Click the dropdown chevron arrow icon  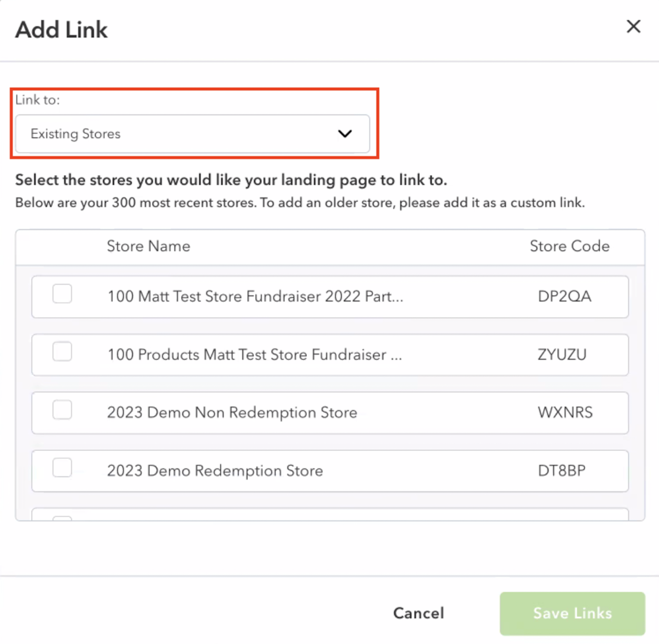(345, 134)
